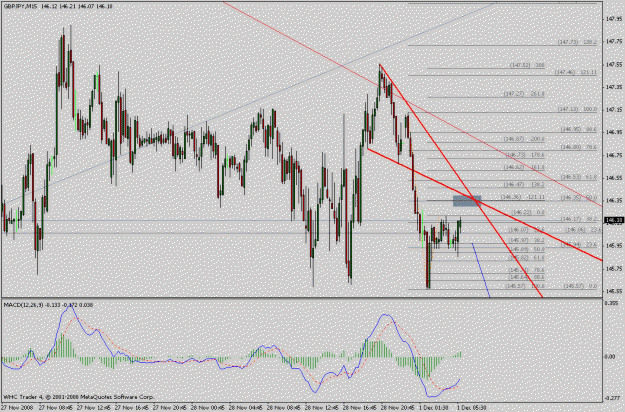The height and width of the screenshot is (412, 625).
Task: Click the 145.75 price axis label
Action: coord(614,269)
